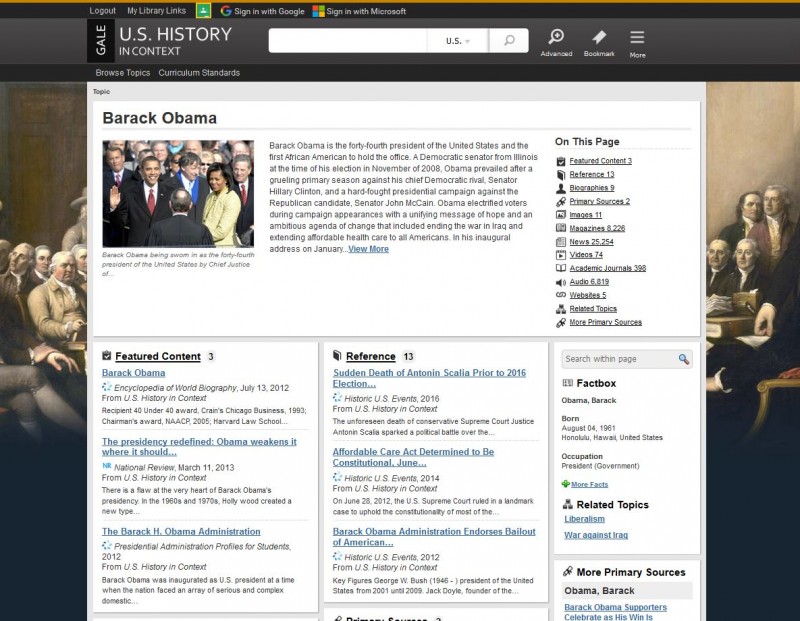Viewport: 800px width, 621px height.
Task: Click the Websites chain-link icon
Action: [x=561, y=295]
